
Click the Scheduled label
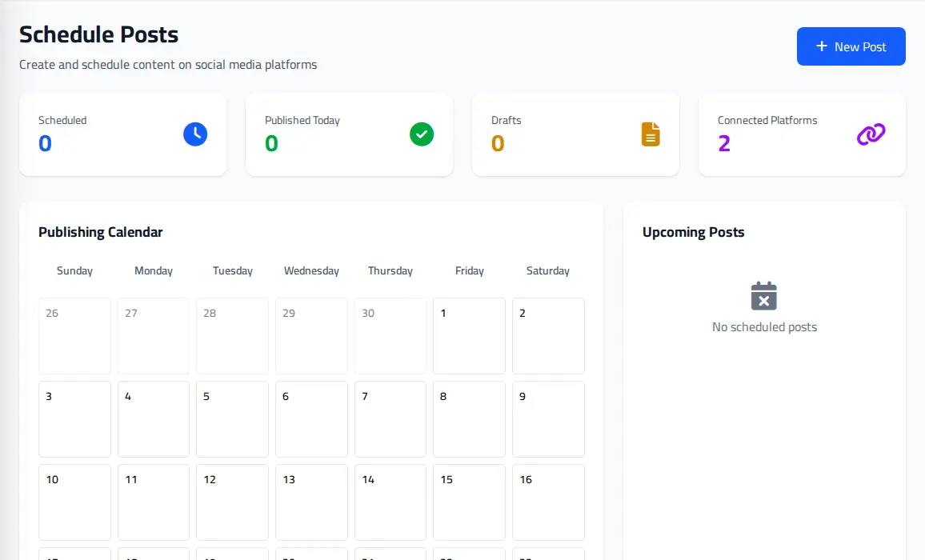pos(62,120)
